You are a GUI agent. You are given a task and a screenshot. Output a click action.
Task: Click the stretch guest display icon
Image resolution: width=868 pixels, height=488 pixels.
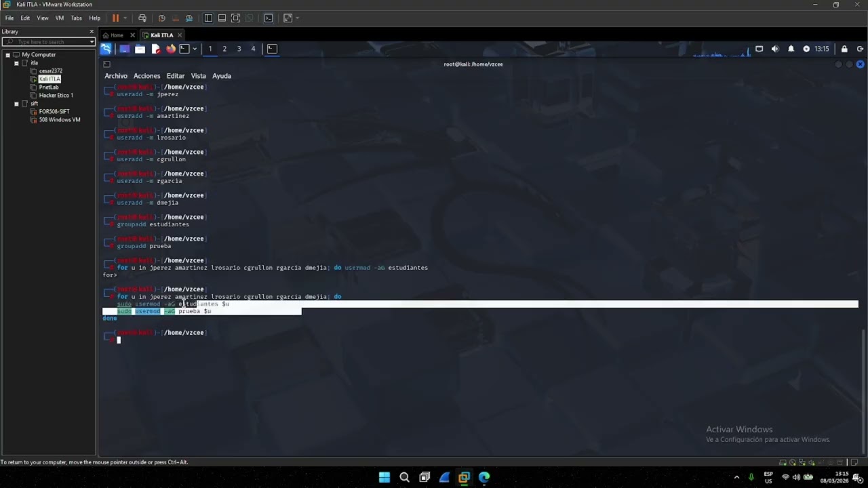point(288,18)
